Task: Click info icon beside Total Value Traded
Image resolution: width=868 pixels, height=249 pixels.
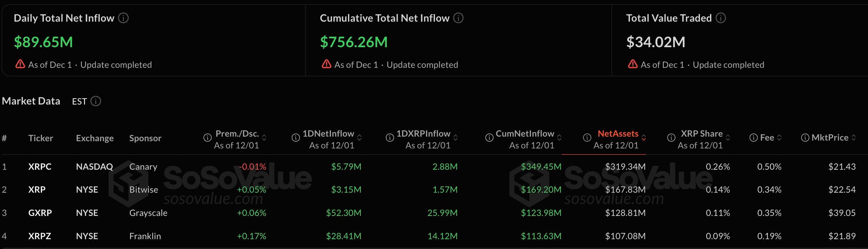Action: (721, 18)
